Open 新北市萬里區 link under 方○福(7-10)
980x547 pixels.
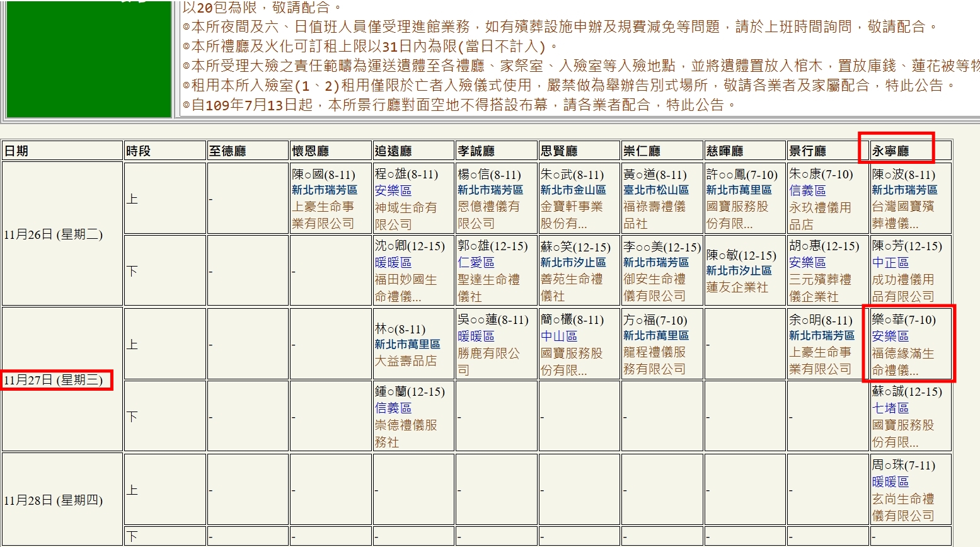pyautogui.click(x=656, y=336)
